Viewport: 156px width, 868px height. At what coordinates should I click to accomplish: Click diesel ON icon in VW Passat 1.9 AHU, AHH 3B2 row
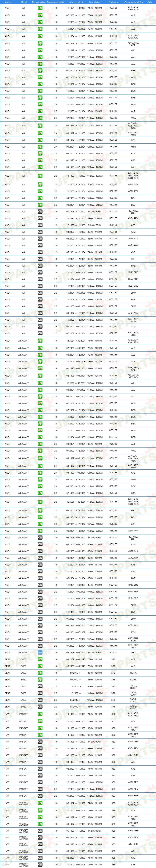pyautogui.click(x=40, y=742)
